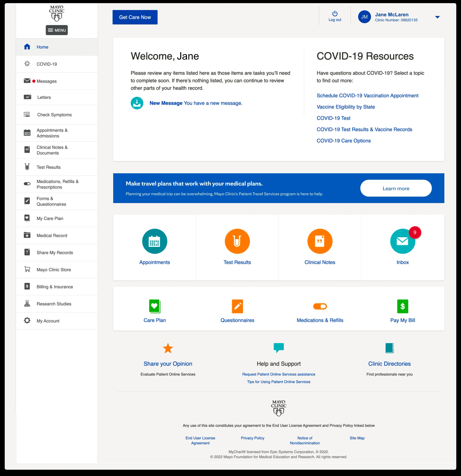Click the Get Care Now button
This screenshot has width=461, height=476.
click(x=135, y=17)
